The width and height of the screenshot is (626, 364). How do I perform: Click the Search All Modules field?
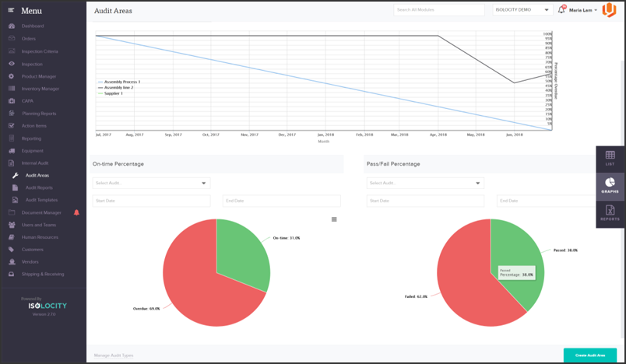point(439,10)
